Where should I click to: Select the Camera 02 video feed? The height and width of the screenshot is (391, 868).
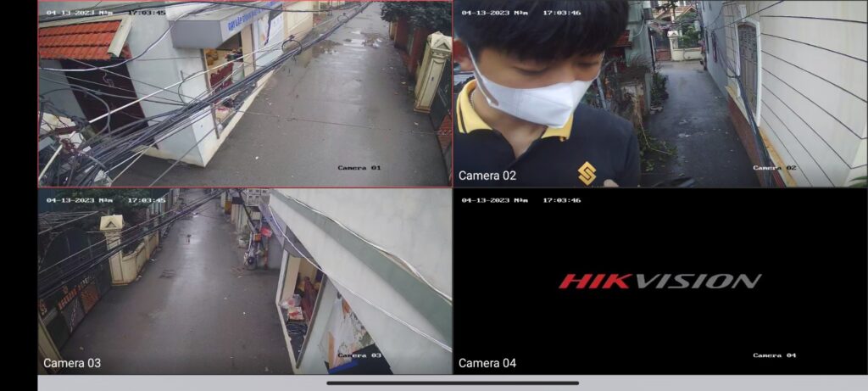660,93
